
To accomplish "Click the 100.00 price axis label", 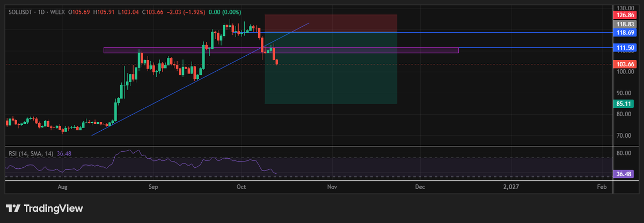I will pyautogui.click(x=625, y=71).
